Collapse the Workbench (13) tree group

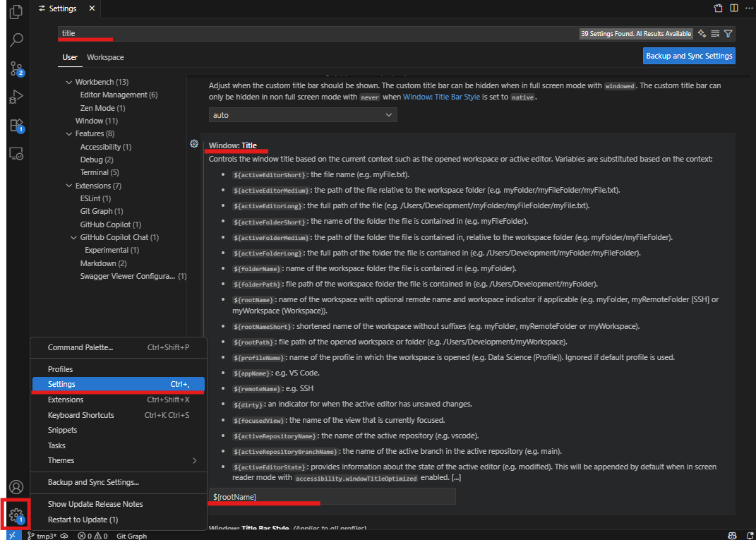[x=69, y=82]
